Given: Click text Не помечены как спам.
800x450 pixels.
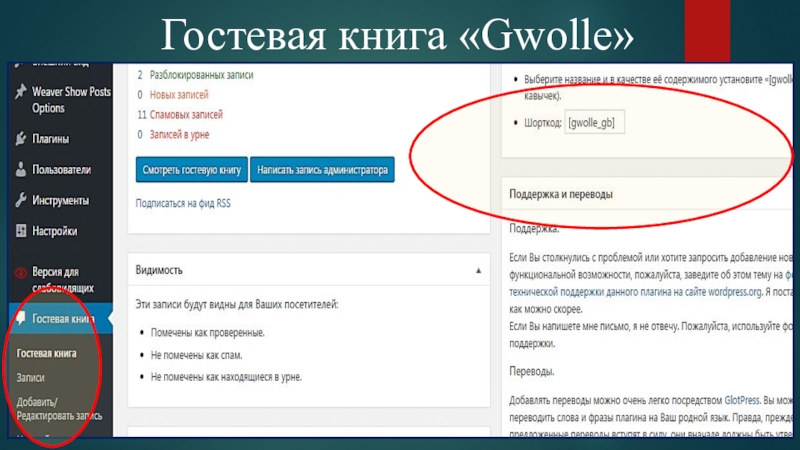Looking at the screenshot, I should click(196, 355).
